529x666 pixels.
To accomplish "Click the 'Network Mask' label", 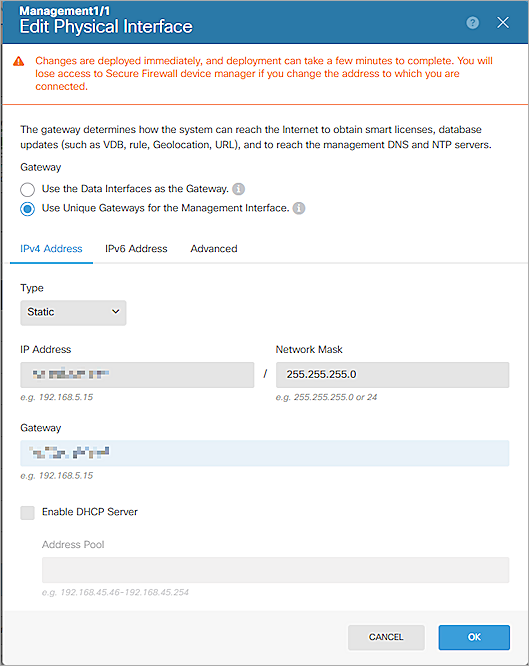I will (309, 350).
